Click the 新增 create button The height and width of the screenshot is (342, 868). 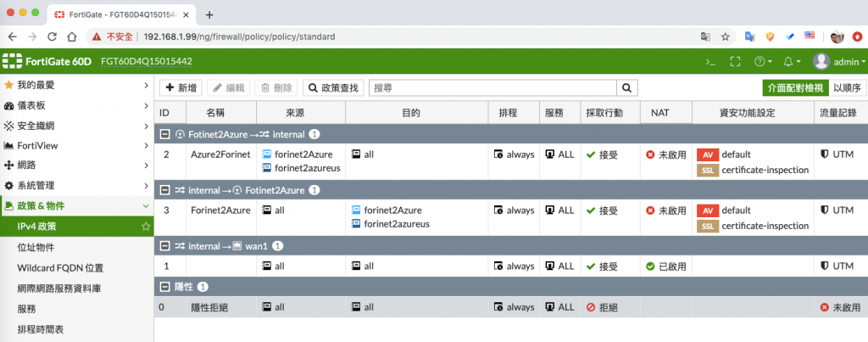click(x=181, y=87)
